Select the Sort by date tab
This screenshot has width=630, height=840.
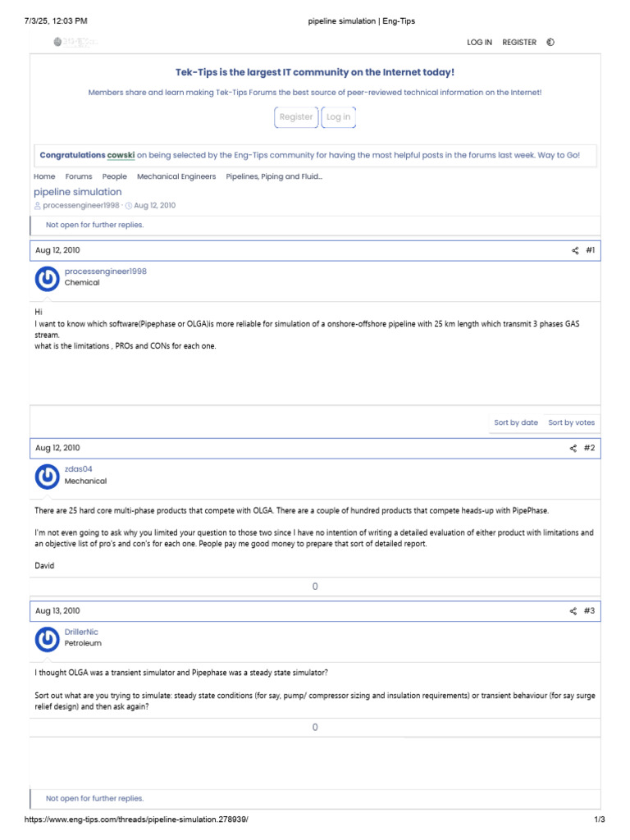point(516,422)
